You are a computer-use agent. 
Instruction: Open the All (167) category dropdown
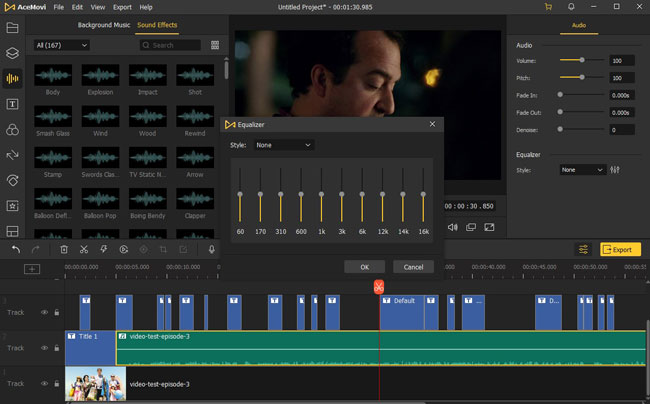click(x=61, y=45)
